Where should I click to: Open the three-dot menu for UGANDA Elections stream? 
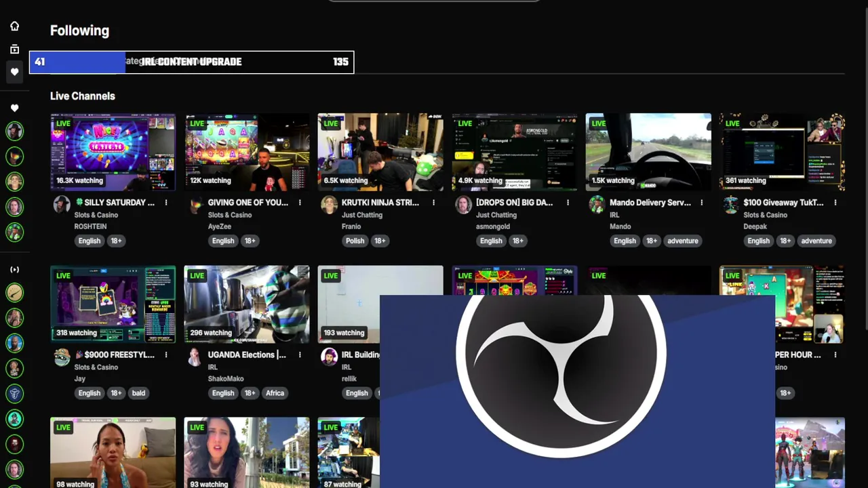300,354
